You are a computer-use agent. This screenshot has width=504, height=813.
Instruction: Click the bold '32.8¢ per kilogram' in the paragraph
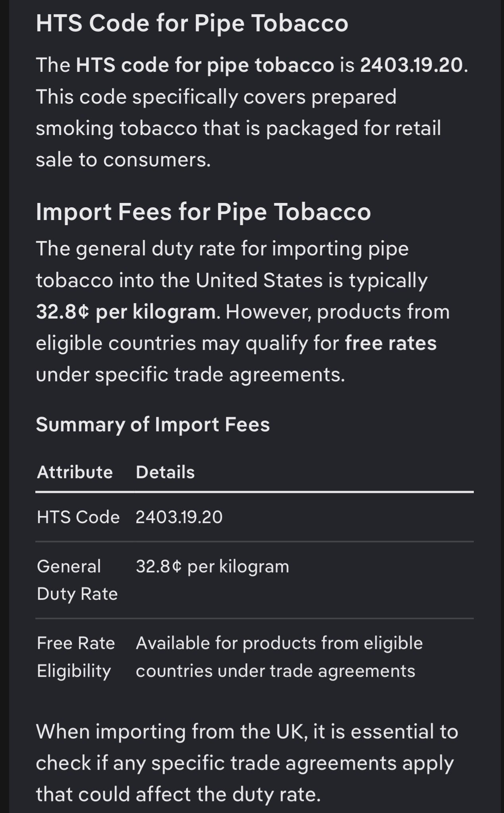pos(126,312)
